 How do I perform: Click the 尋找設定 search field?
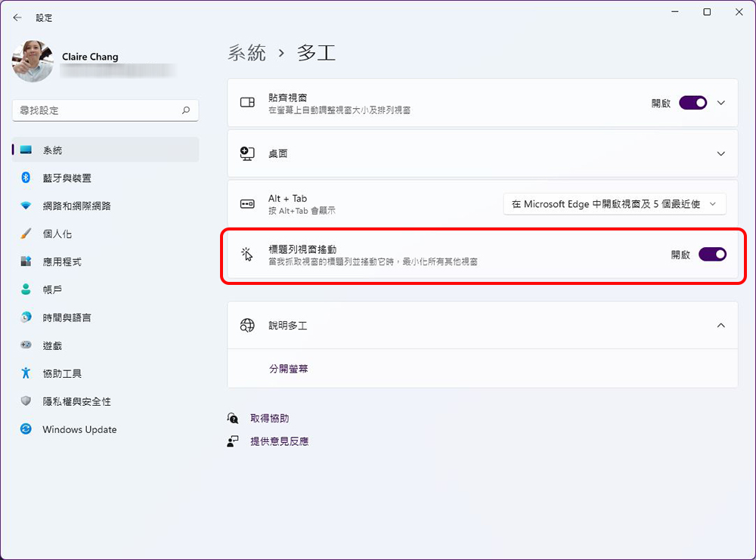click(106, 110)
